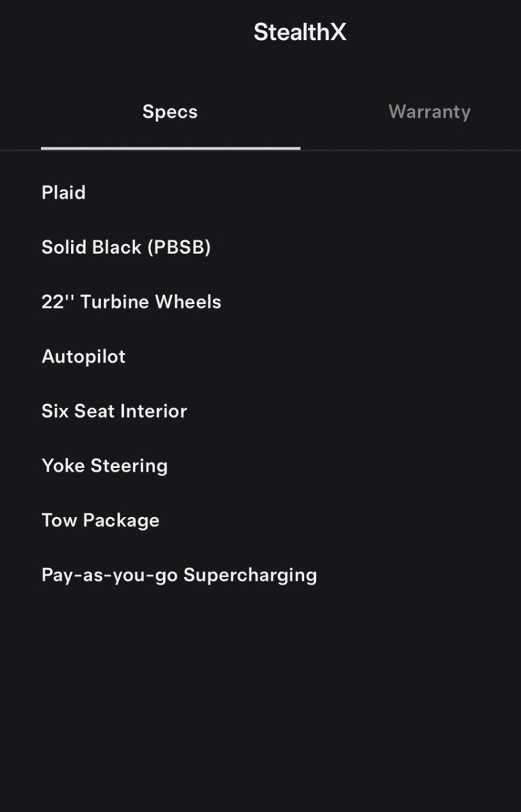The height and width of the screenshot is (812, 521).
Task: Select the wheel size specification line
Action: pyautogui.click(x=131, y=302)
